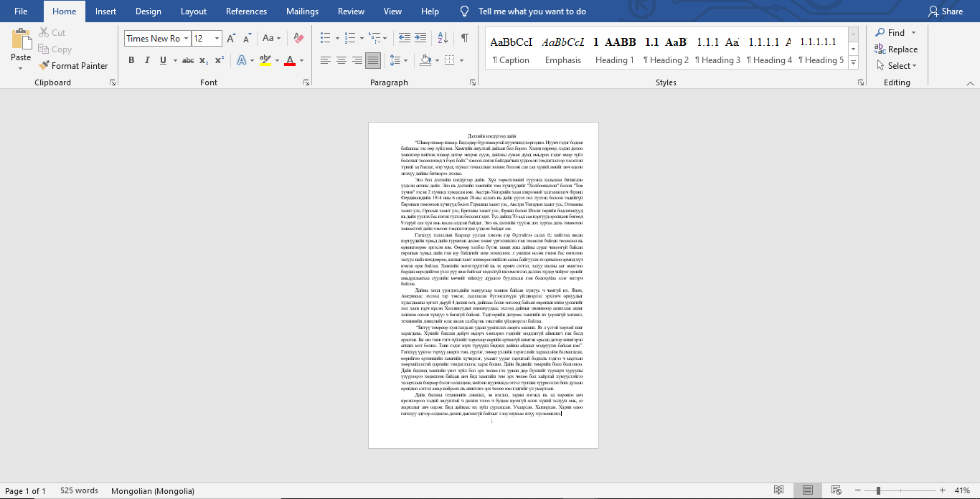
Task: Expand the Styles gallery more arrow
Action: [854, 64]
